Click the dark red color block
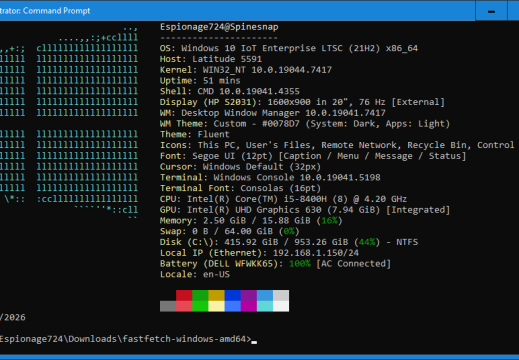This screenshot has width=519, height=360. pos(184,295)
